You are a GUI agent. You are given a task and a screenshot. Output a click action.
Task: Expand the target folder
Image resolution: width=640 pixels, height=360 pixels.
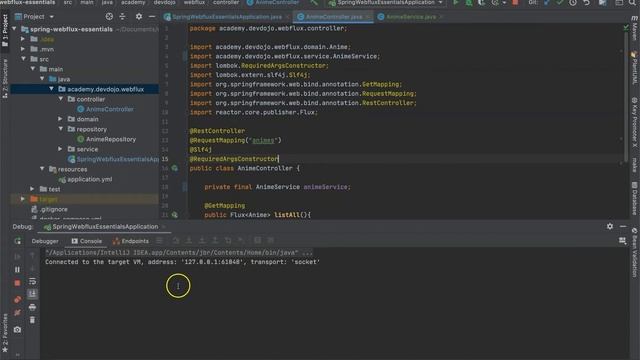point(23,199)
